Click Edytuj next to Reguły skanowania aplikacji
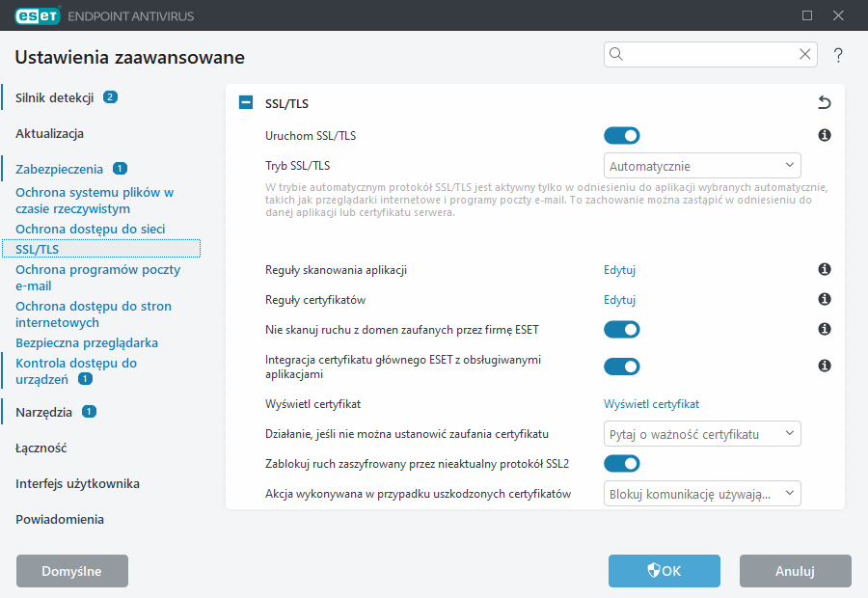 [619, 270]
